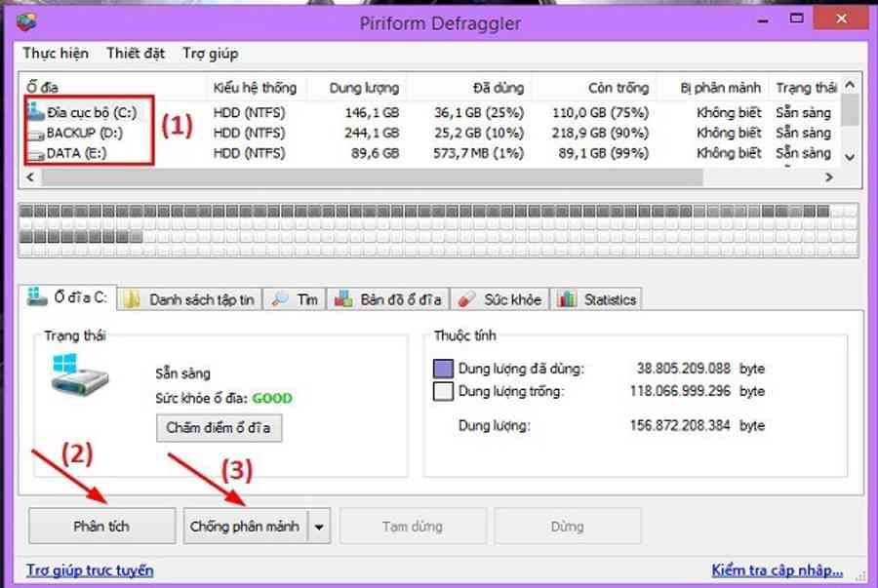Click the drive icon for Đĩa cục bộ (C:)
The height and width of the screenshot is (588, 878).
36,111
